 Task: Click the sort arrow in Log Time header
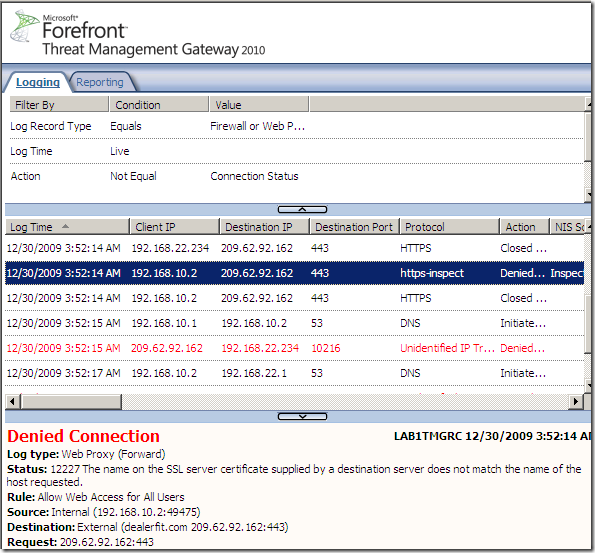pos(65,226)
